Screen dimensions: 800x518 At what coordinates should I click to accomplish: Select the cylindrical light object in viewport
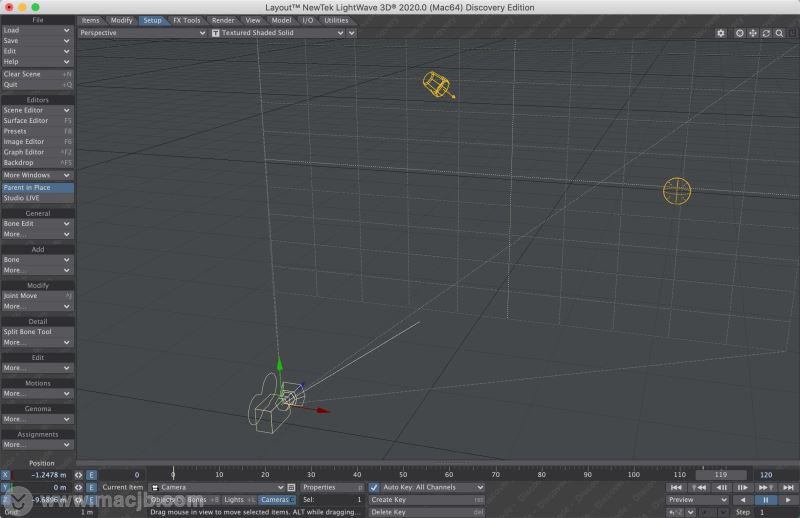437,85
